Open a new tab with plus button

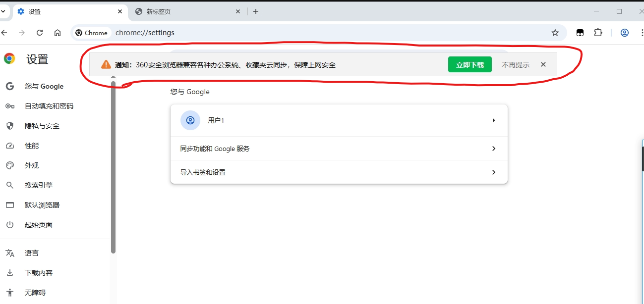(256, 11)
